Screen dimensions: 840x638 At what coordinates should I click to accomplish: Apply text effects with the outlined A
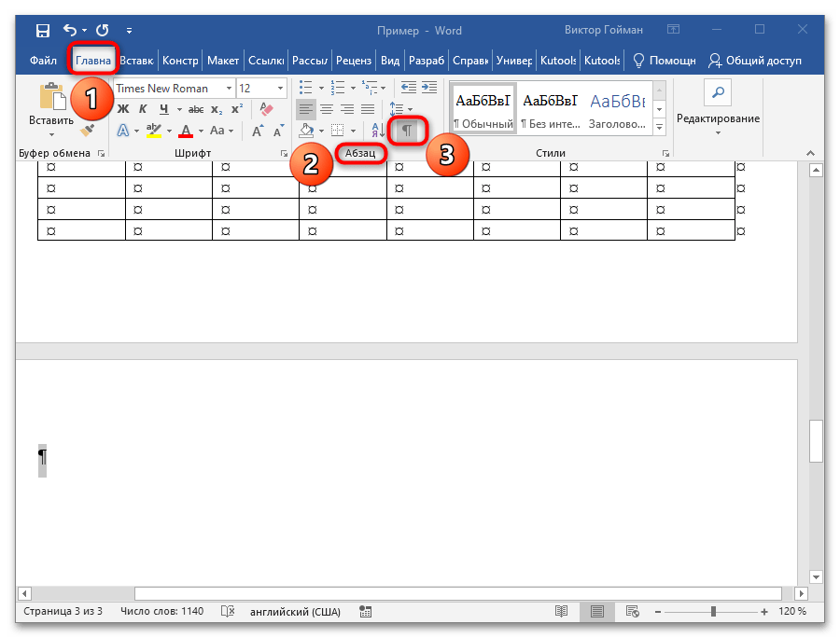123,131
